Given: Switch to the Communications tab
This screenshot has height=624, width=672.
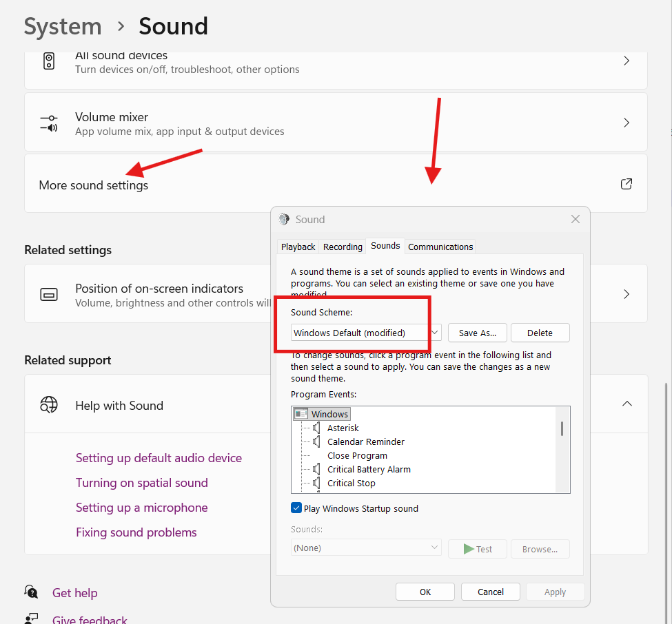Looking at the screenshot, I should [440, 247].
